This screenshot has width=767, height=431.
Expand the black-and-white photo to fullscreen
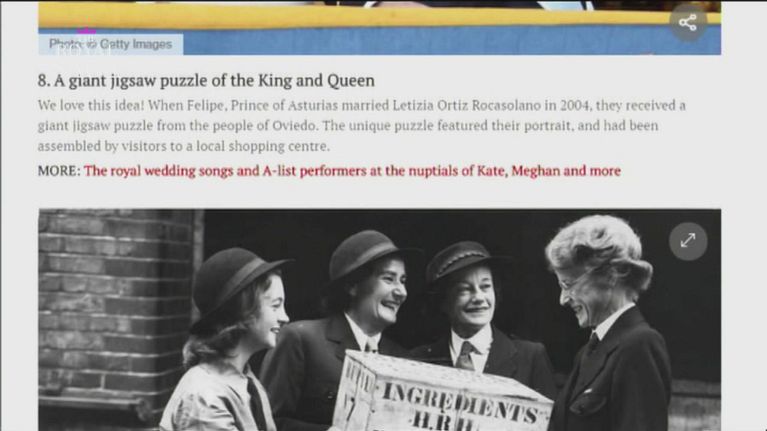[688, 241]
